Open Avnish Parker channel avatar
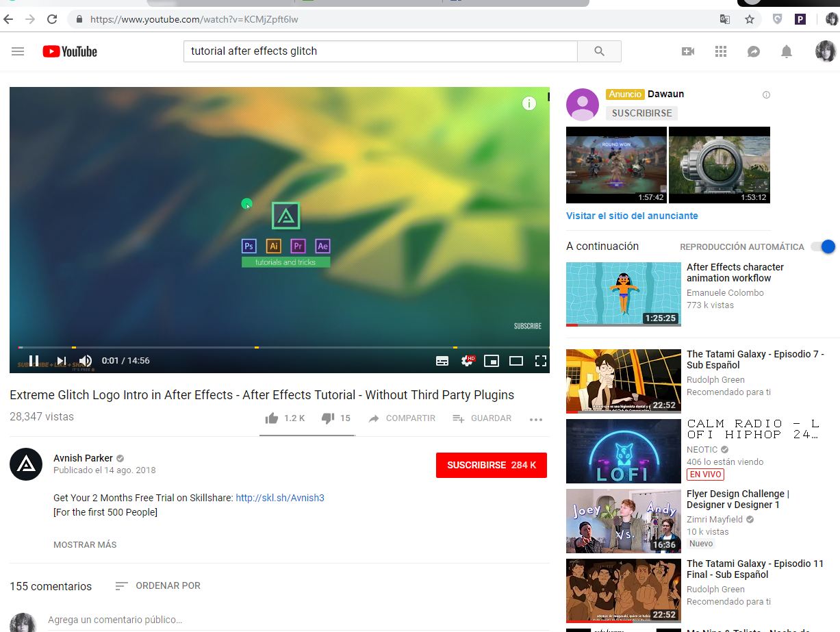This screenshot has width=840, height=632. 26,464
